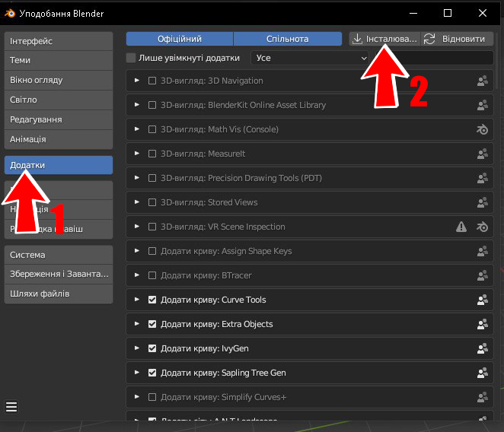Image resolution: width=504 pixels, height=432 pixels.
Task: Click community icon on Simplify Curves+ row
Action: click(x=483, y=397)
